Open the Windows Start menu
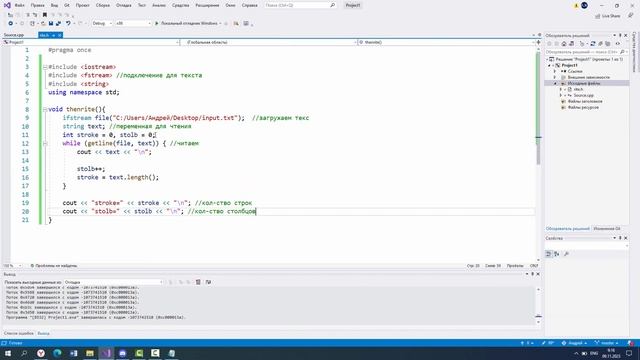This screenshot has height=360, width=640. click(x=8, y=353)
